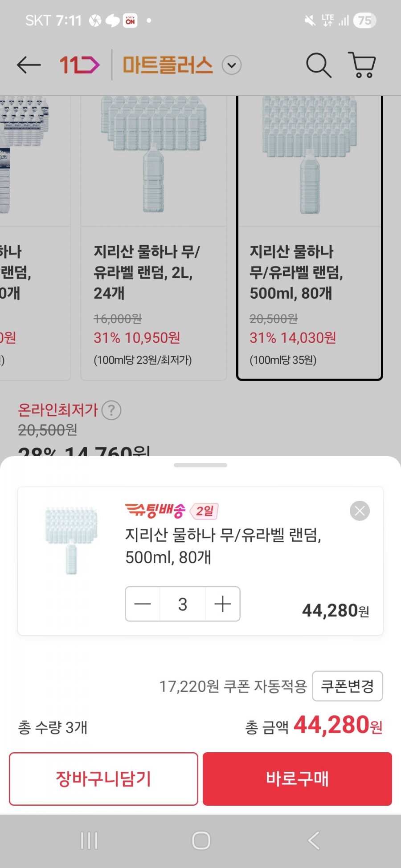Viewport: 401px width, 868px height.
Task: Open the search magnifier icon
Action: [319, 65]
